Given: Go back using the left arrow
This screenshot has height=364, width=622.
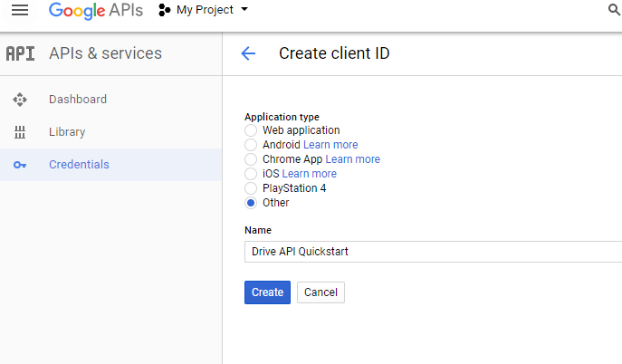Looking at the screenshot, I should (248, 53).
